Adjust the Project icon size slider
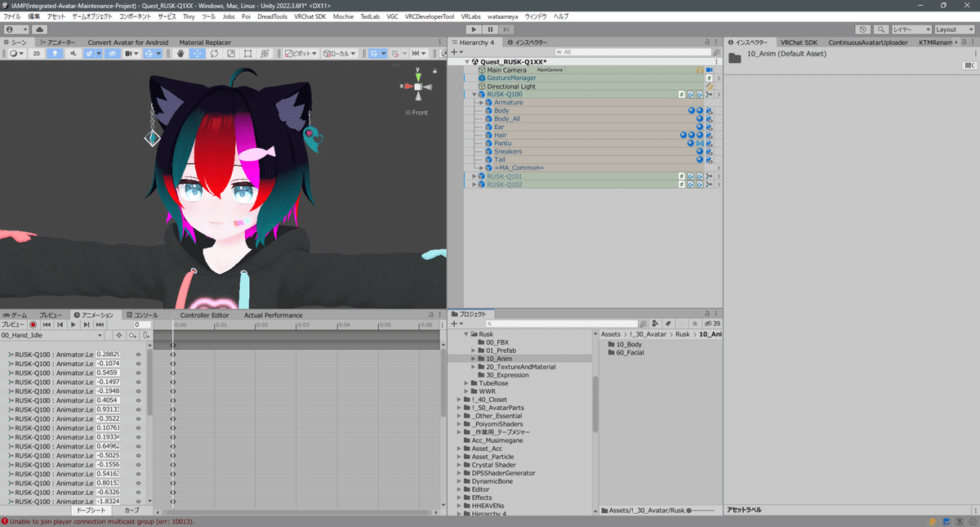The image size is (980, 527). [x=700, y=510]
